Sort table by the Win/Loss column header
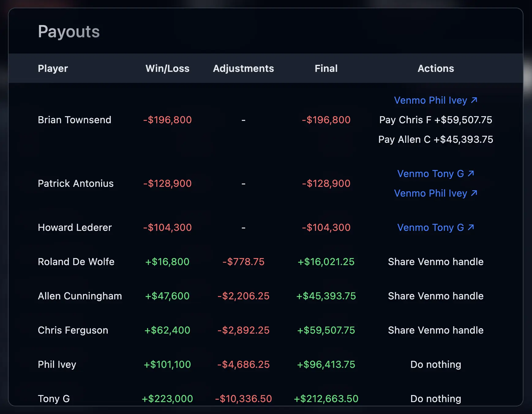 pos(167,68)
